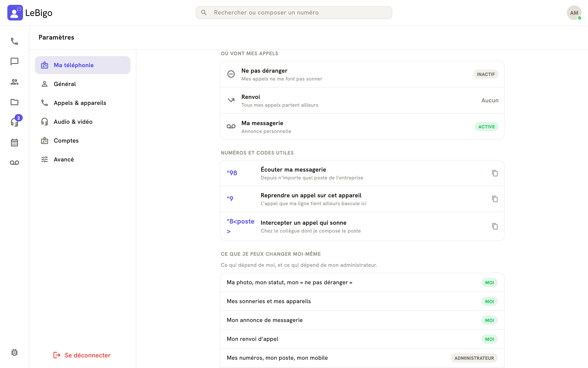Copy the *8<poste> intercept code

coord(495,226)
